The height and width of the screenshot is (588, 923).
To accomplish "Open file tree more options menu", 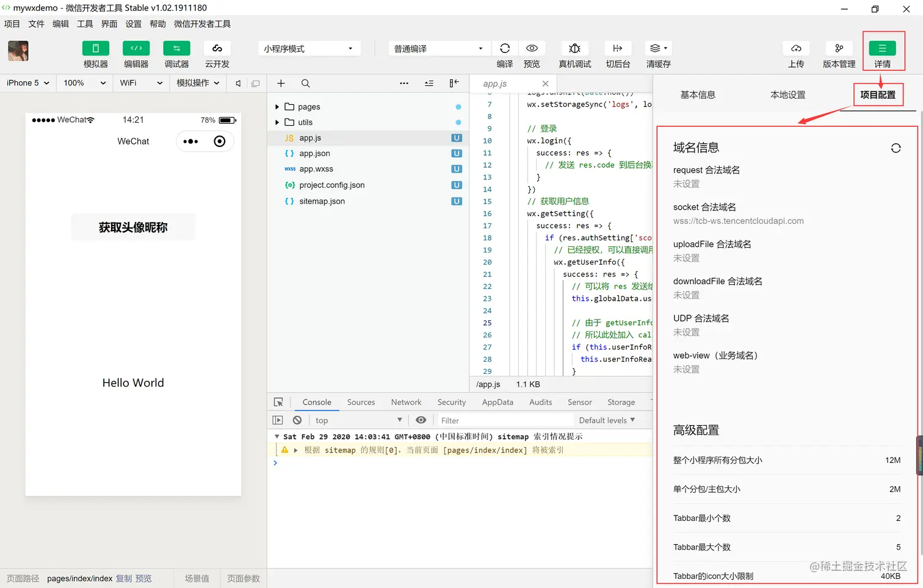I will (404, 84).
